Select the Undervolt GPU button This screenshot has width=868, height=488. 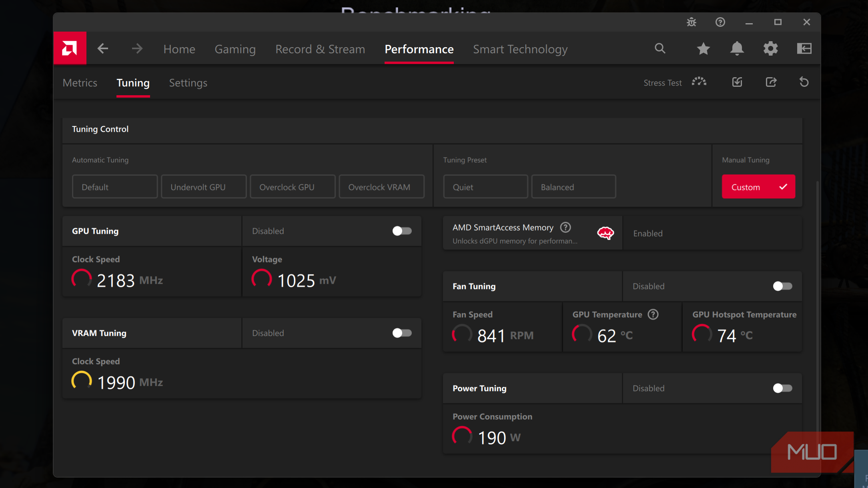tap(204, 187)
